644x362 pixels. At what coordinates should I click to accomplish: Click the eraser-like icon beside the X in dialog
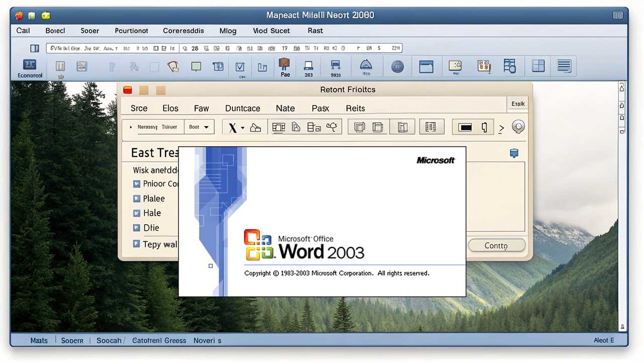click(256, 127)
